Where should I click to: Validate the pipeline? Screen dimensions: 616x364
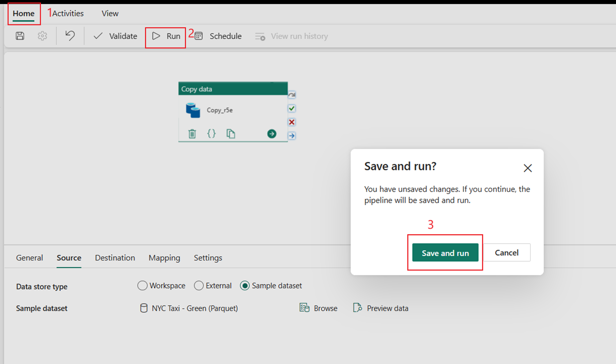(x=115, y=36)
